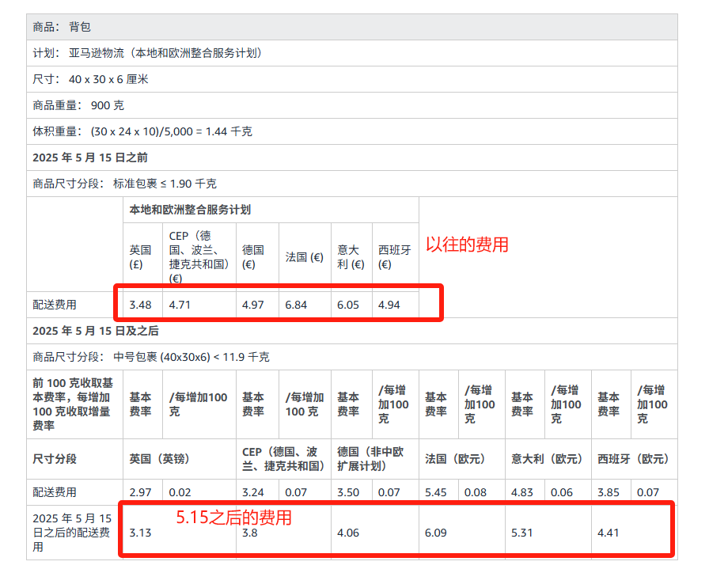Click the 2025 年 5 月 15 日之前 heading
The image size is (728, 569).
coord(90,157)
